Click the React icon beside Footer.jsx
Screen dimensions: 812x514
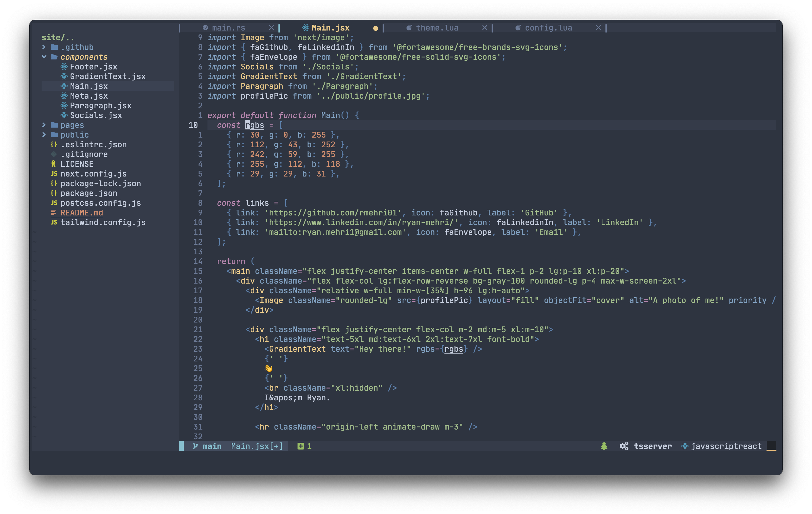click(64, 67)
